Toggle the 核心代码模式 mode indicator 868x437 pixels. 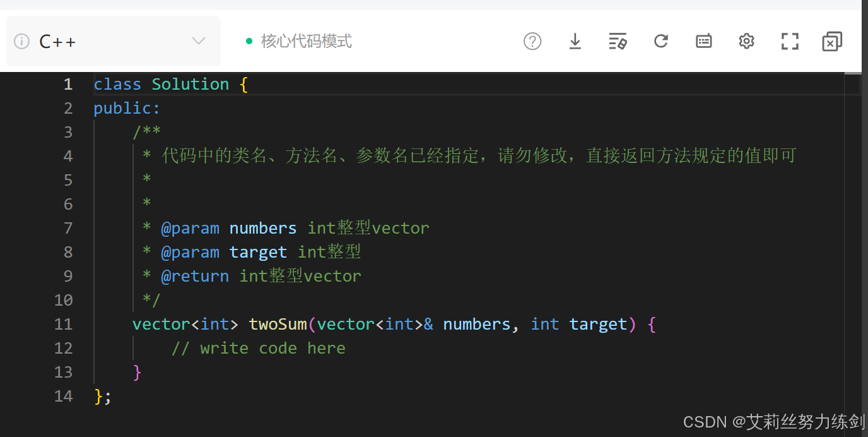click(x=306, y=42)
